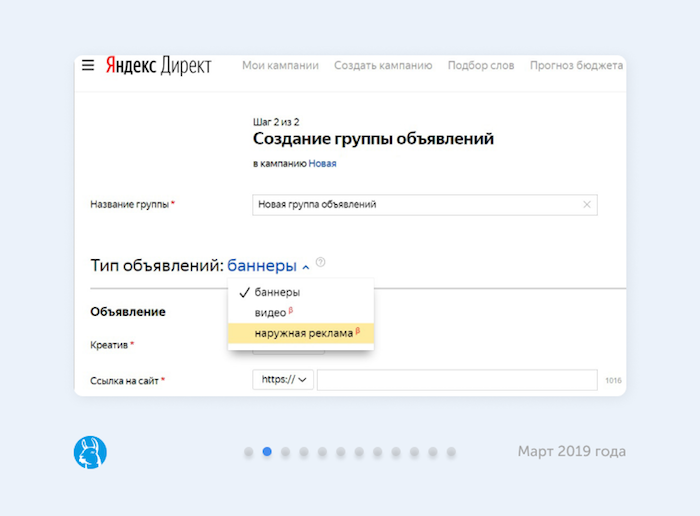Image resolution: width=700 pixels, height=516 pixels.
Task: Collapse the баннеры ad type dropdown
Action: pos(268,266)
